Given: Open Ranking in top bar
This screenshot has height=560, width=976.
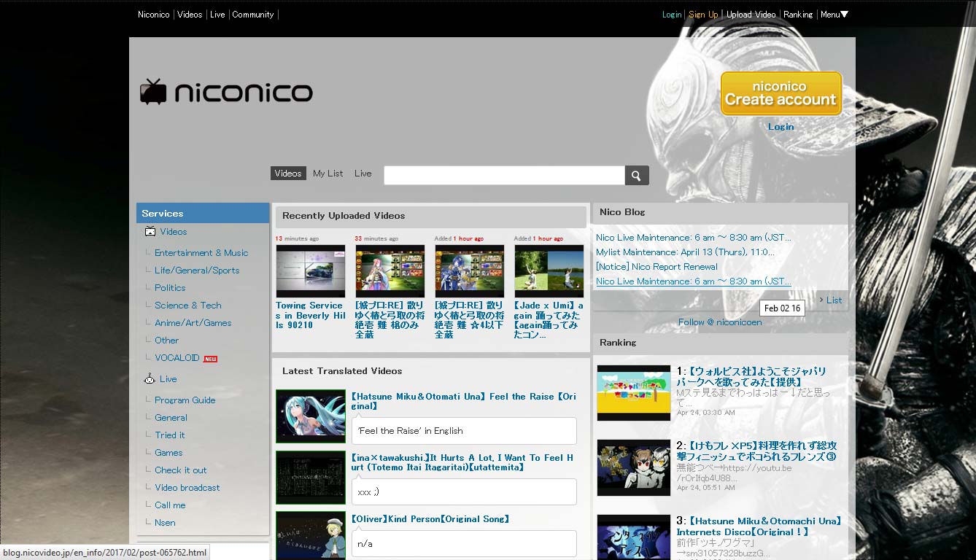Looking at the screenshot, I should (798, 15).
